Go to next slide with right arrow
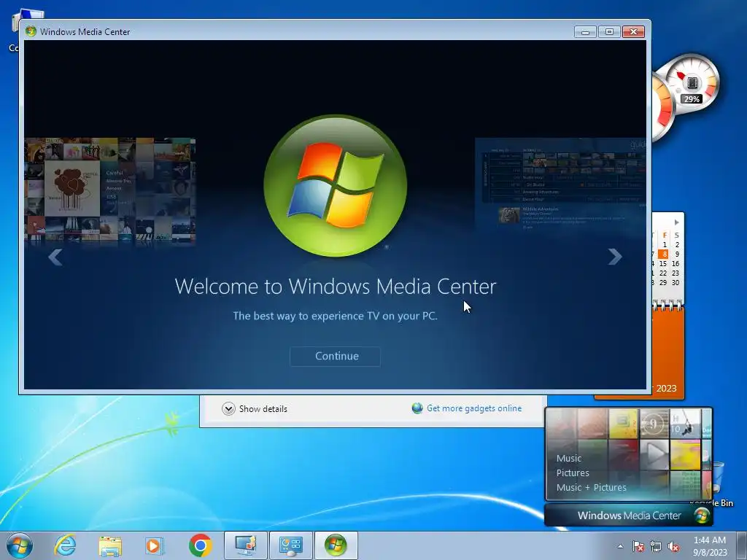The height and width of the screenshot is (560, 747). pyautogui.click(x=615, y=257)
